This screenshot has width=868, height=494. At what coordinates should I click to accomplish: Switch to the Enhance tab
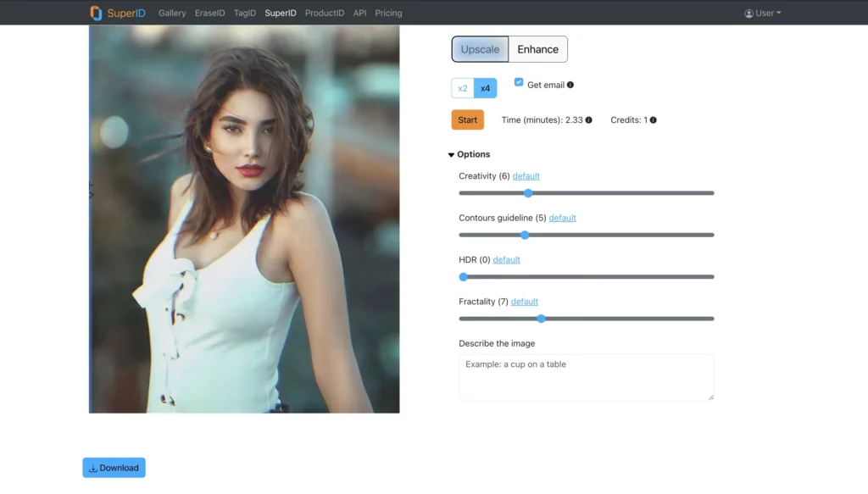(x=538, y=49)
